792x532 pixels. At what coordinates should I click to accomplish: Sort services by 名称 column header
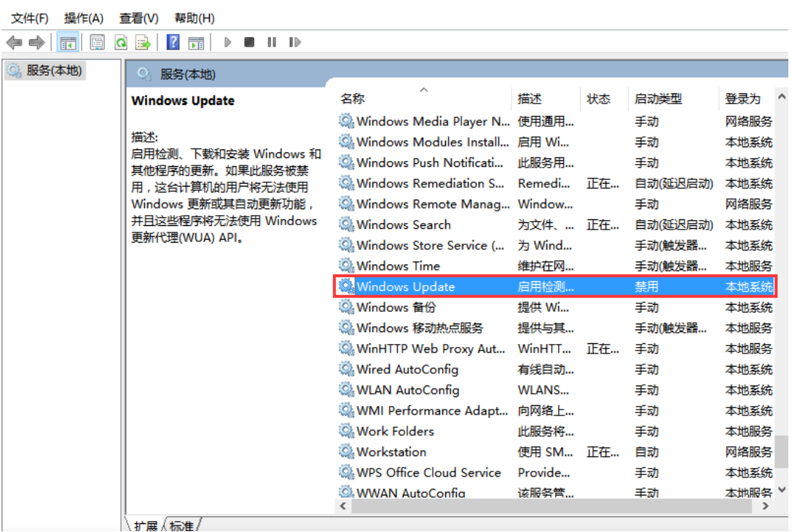tap(353, 99)
